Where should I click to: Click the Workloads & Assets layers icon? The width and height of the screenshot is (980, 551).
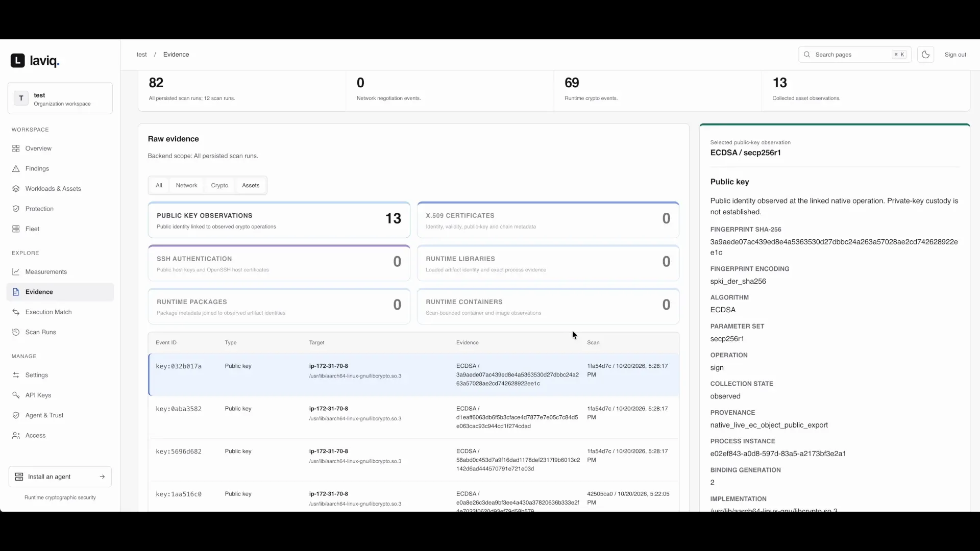click(x=16, y=189)
